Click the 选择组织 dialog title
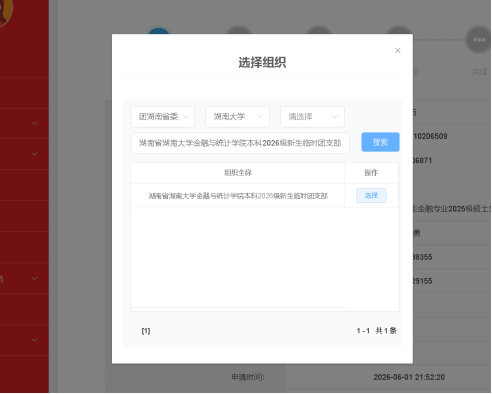The width and height of the screenshot is (492, 394). (262, 63)
